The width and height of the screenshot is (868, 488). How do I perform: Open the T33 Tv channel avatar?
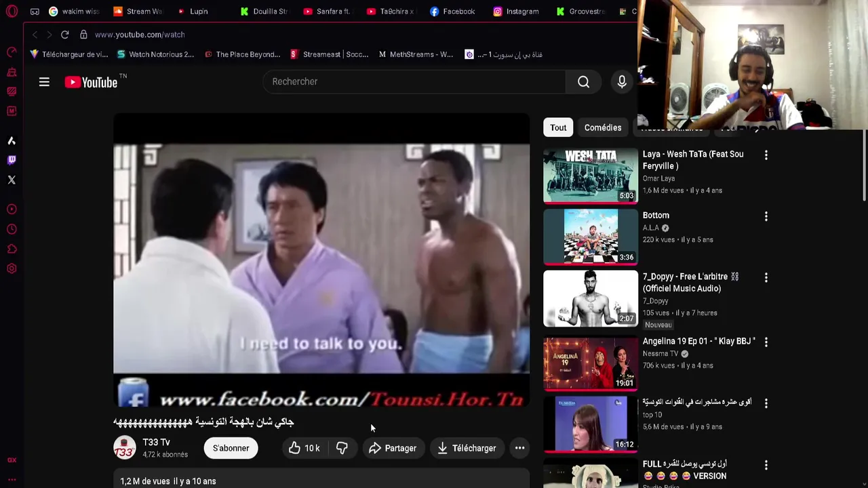pos(125,448)
